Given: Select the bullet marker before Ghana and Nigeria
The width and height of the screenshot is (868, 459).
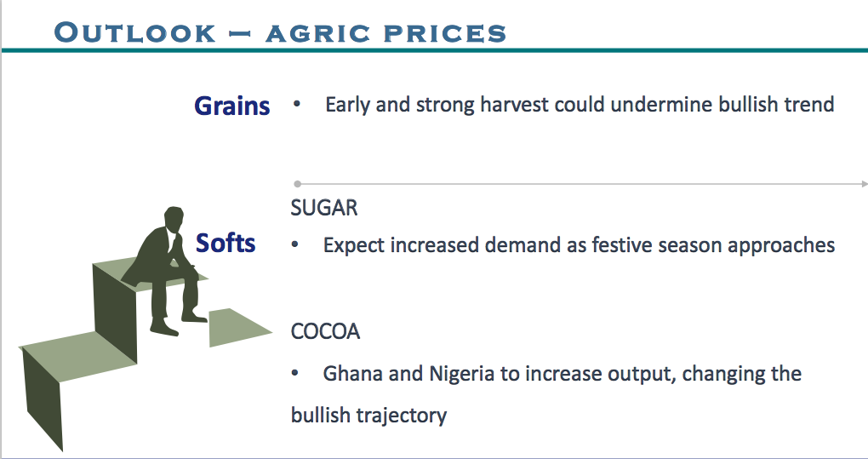Looking at the screenshot, I should (x=294, y=374).
